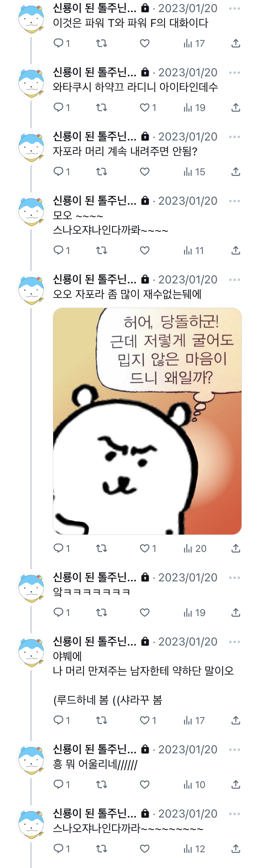Viewport: 258px width, 868px height.
Task: Expand more options on the '흥 뭐 어울리네' tweet
Action: click(x=235, y=750)
